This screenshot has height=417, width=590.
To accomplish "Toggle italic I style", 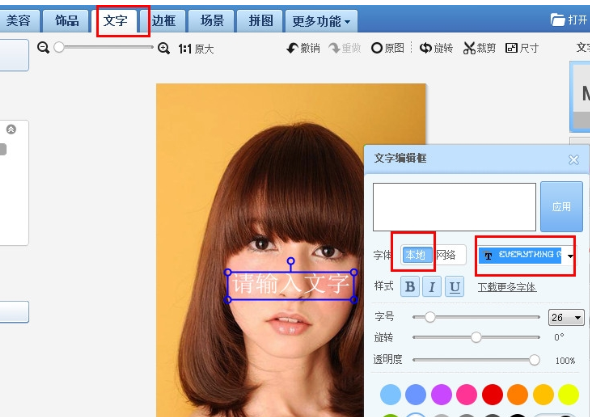I will 432,287.
